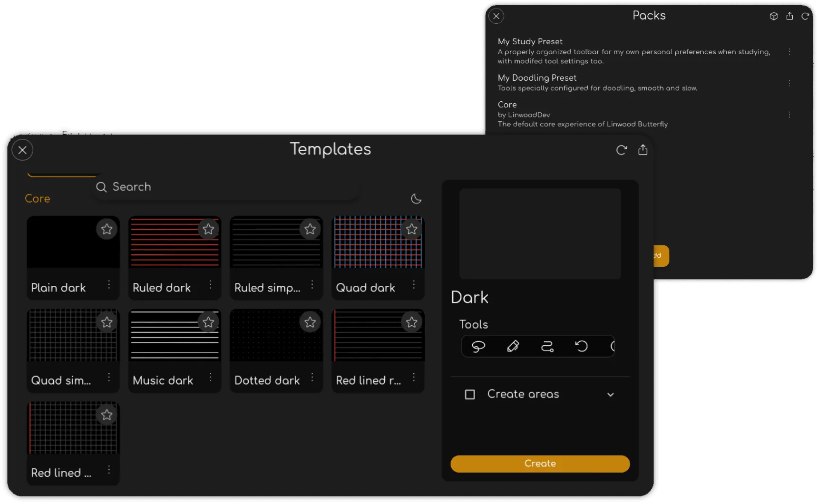The image size is (818, 504).
Task: Enable the Create areas checkbox
Action: [x=470, y=395]
